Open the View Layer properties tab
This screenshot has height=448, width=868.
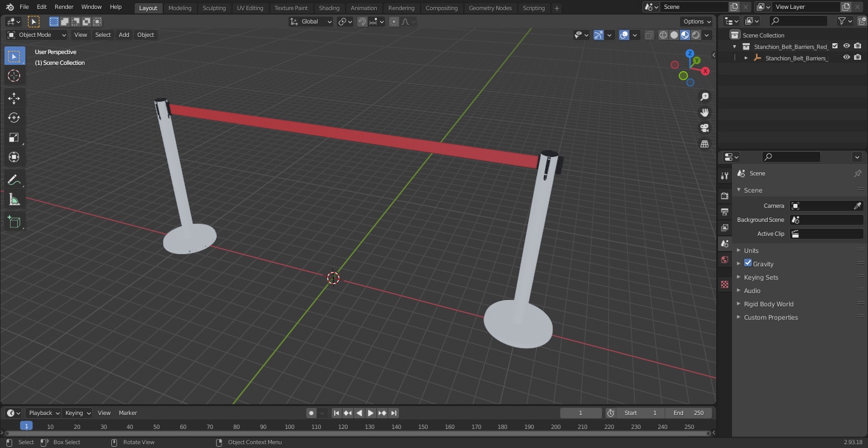tap(724, 227)
